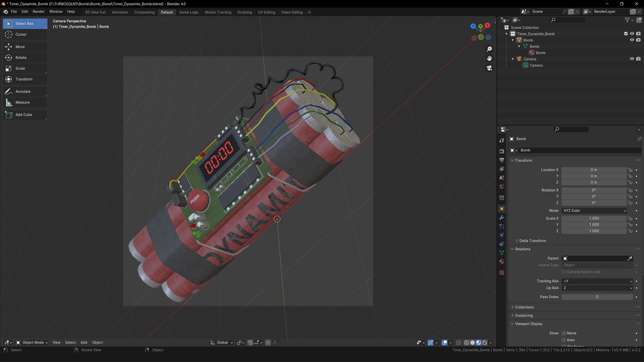Pin the properties editor to Bomb

coord(639,139)
